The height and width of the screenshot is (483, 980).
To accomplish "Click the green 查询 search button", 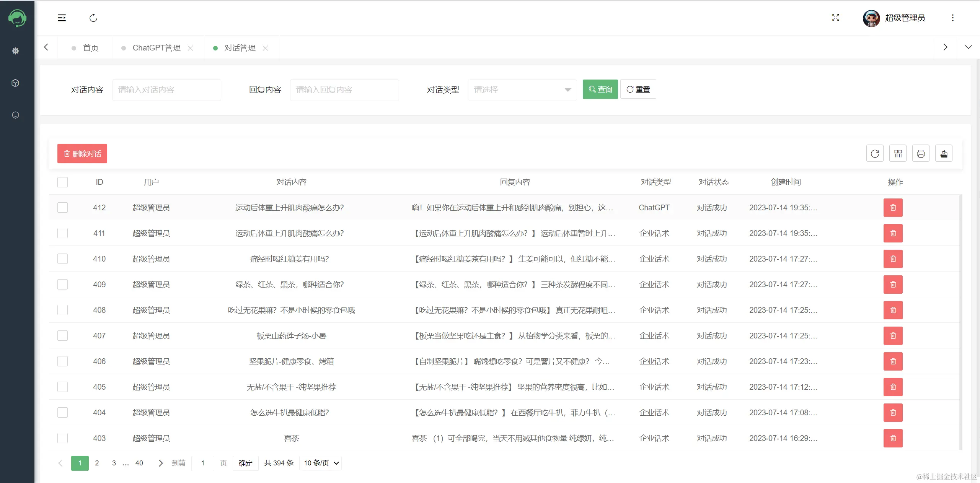I will pos(600,89).
